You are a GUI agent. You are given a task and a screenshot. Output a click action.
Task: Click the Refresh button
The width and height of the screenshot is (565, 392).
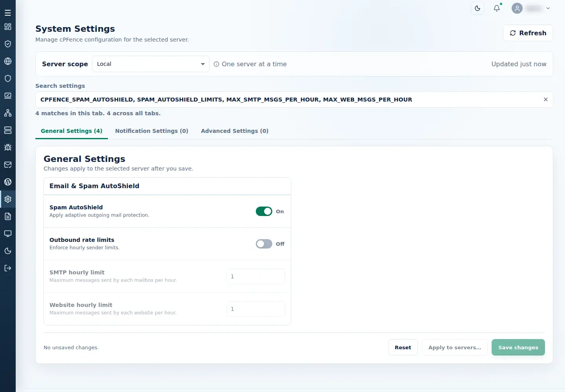528,33
